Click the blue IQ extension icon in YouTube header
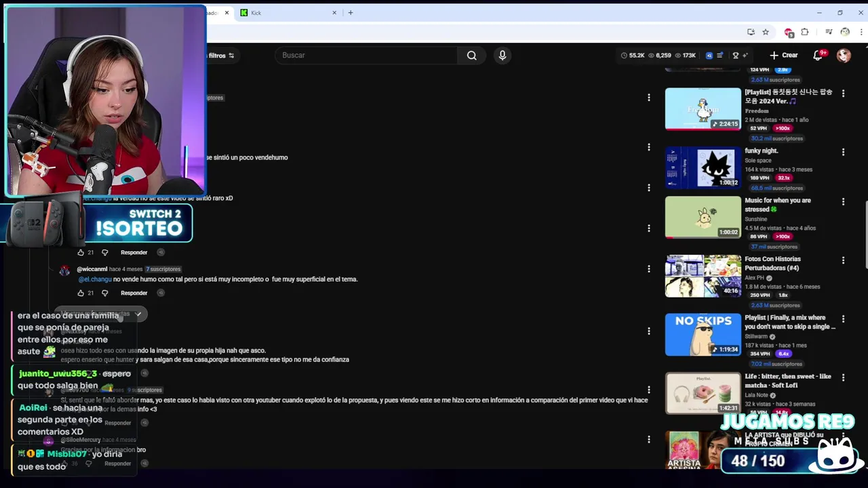The height and width of the screenshot is (488, 868). [709, 56]
